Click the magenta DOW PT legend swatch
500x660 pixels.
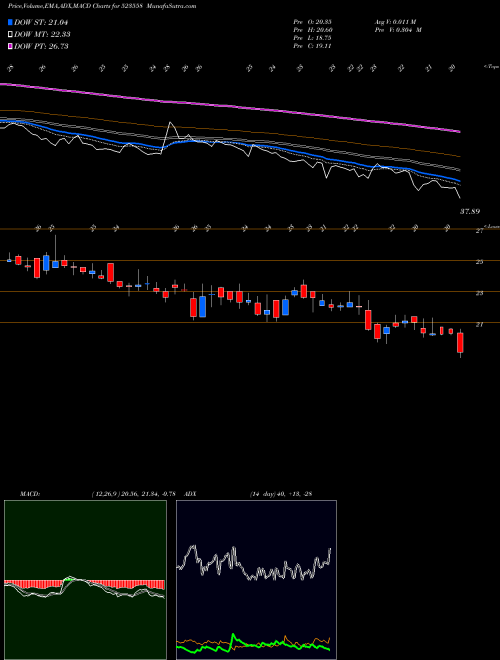point(11,46)
